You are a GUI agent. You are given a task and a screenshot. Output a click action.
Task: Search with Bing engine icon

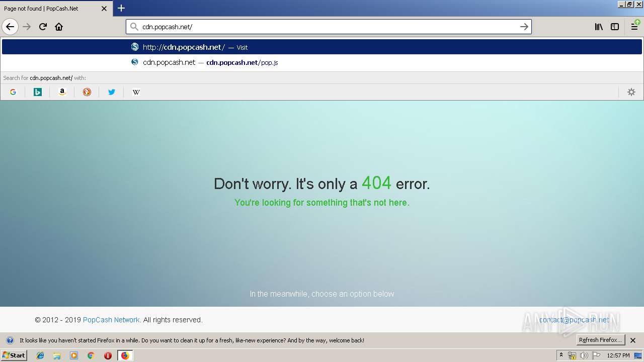pos(38,92)
